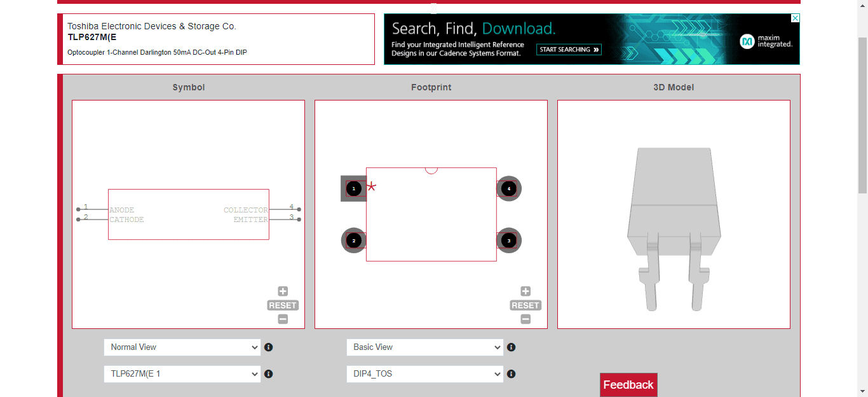The height and width of the screenshot is (397, 868).
Task: Click the 'Search, Find, Download.' ad headline
Action: 474,29
